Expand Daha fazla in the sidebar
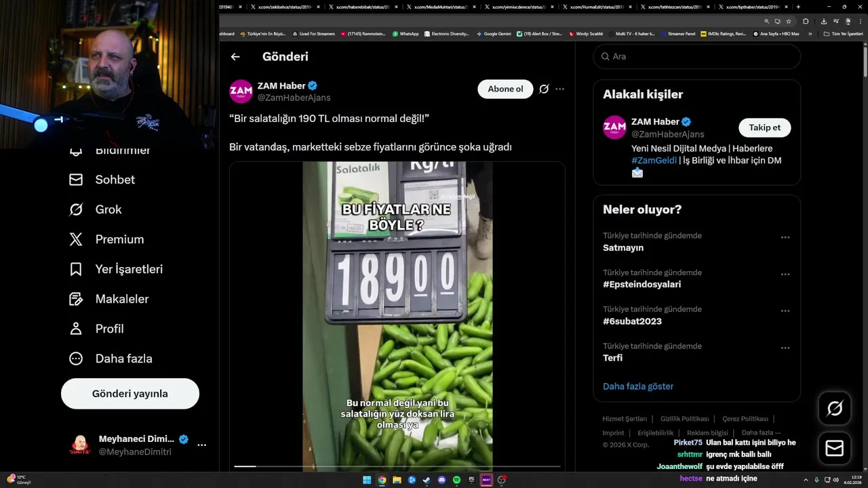This screenshot has width=868, height=488. [111, 359]
